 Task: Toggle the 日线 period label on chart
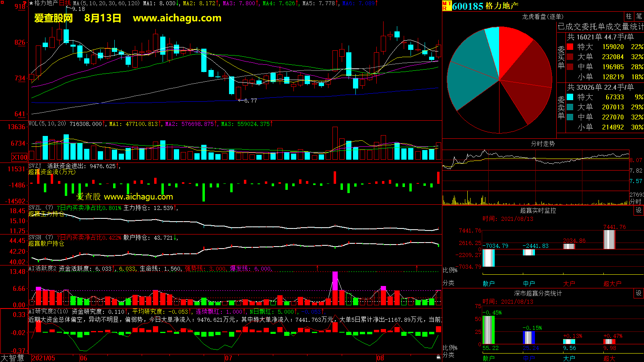pos(65,3)
